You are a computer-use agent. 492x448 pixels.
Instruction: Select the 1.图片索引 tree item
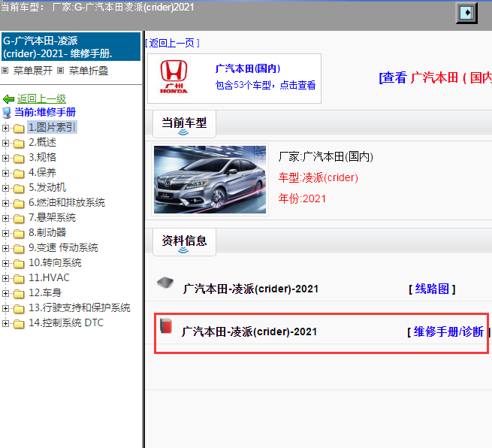(x=52, y=127)
